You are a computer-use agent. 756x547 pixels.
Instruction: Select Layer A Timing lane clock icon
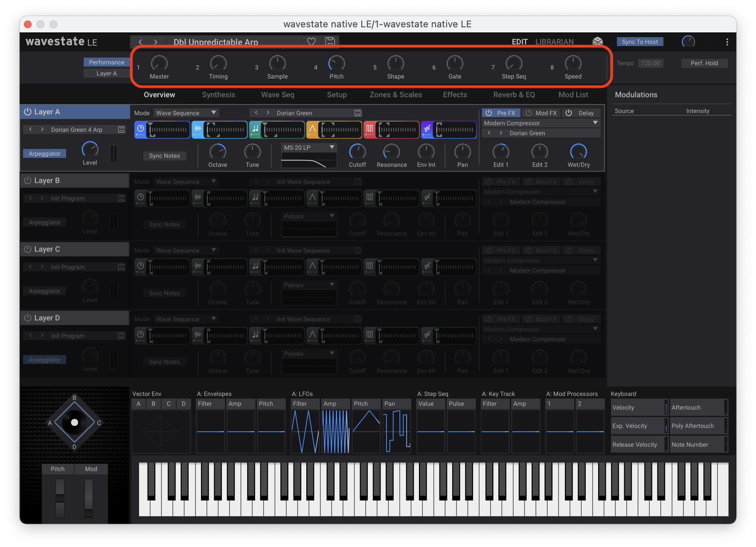[x=141, y=129]
